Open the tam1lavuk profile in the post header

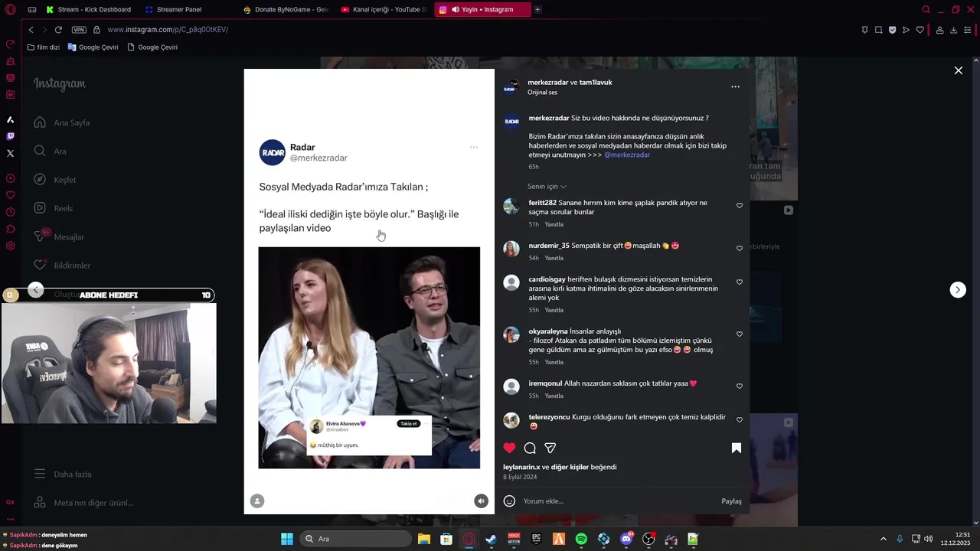click(x=596, y=83)
